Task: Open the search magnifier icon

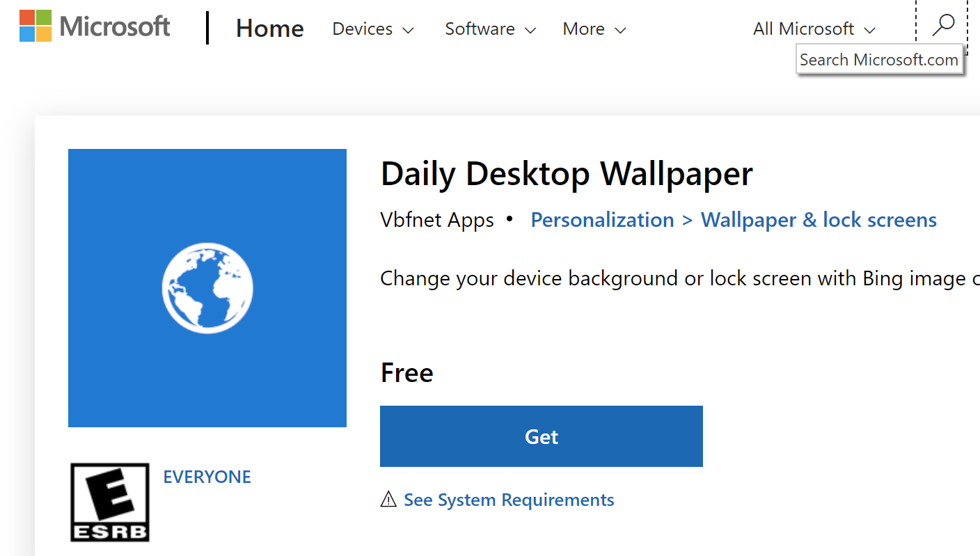Action: 943,26
